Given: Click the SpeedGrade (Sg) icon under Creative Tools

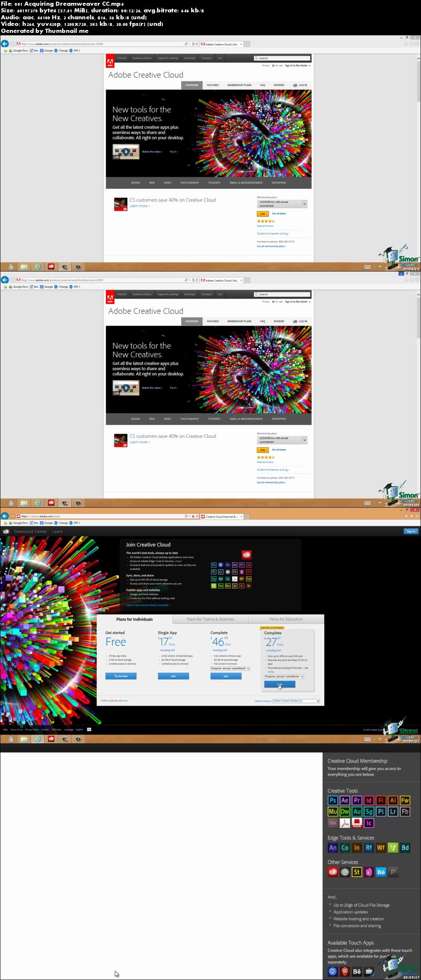Looking at the screenshot, I should 369,812.
